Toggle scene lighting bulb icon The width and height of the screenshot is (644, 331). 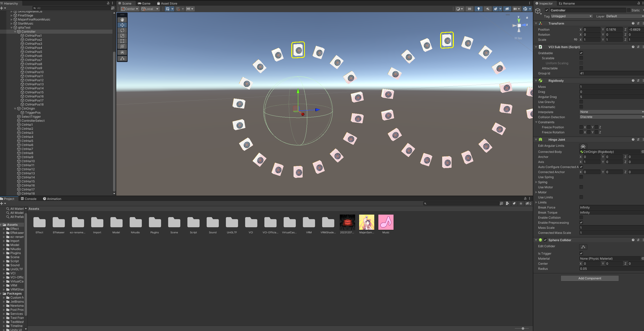478,9
